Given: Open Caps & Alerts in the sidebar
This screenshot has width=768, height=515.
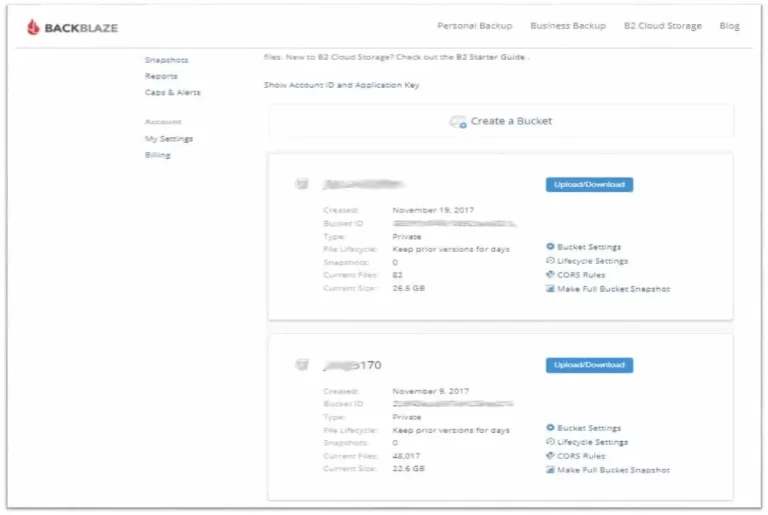Looking at the screenshot, I should pos(172,92).
